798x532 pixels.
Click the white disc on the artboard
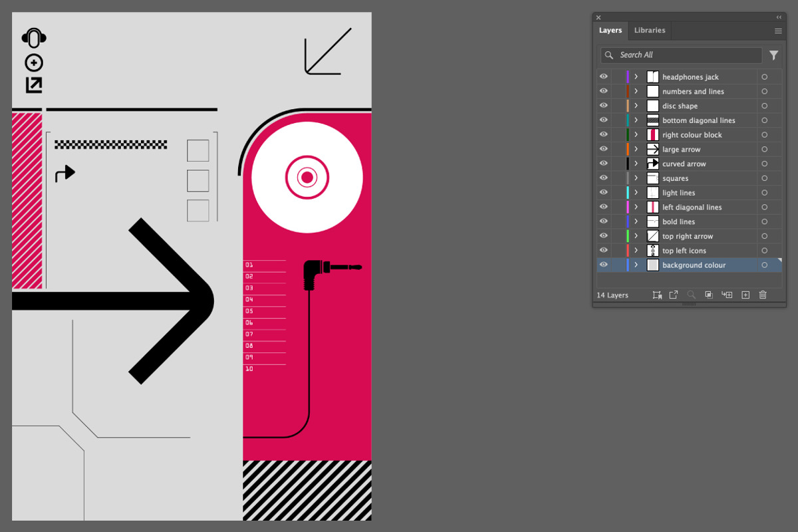click(307, 178)
